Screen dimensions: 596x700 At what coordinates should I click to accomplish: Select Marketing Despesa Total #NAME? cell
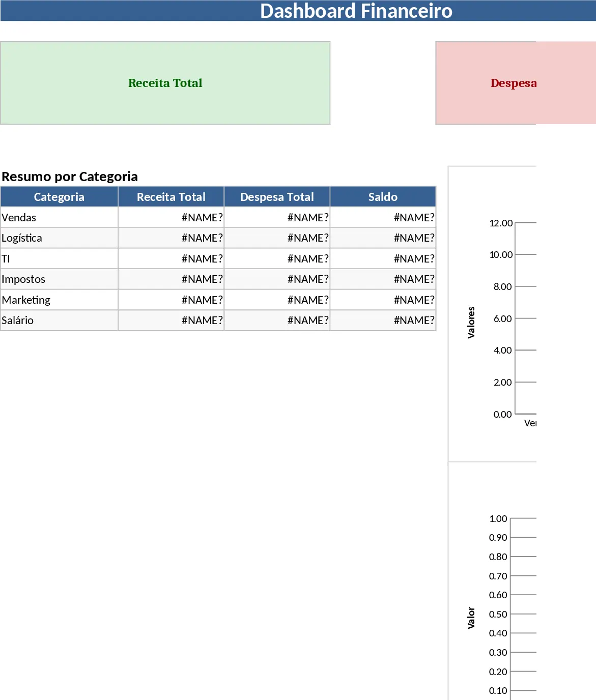277,300
